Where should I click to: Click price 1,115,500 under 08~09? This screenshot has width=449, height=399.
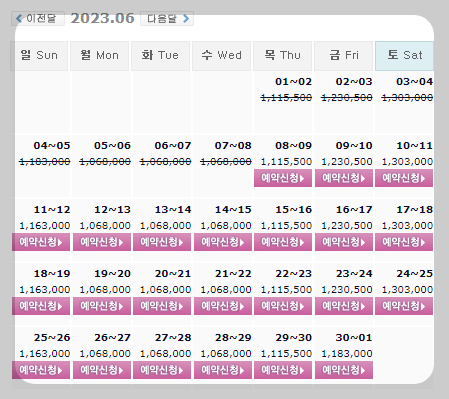[x=286, y=162]
